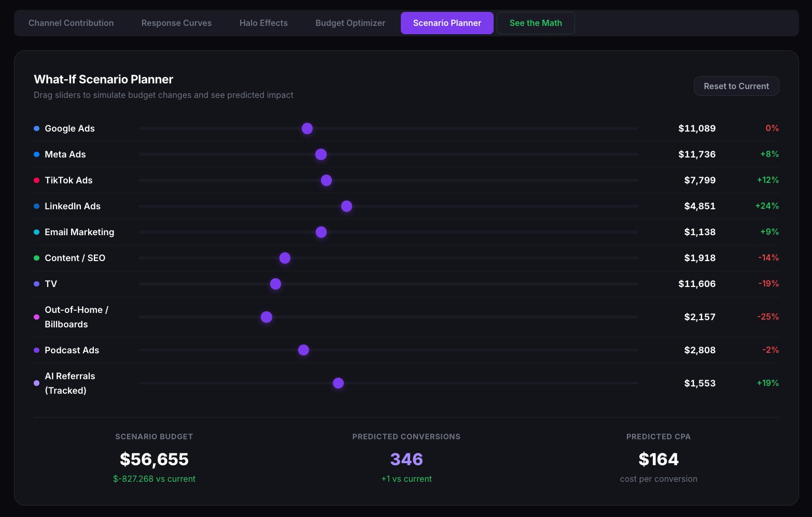Click the Email Marketing channel label

tap(79, 232)
